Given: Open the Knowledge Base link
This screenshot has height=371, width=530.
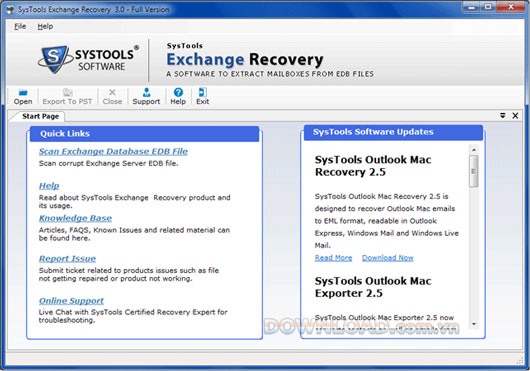Looking at the screenshot, I should point(75,218).
